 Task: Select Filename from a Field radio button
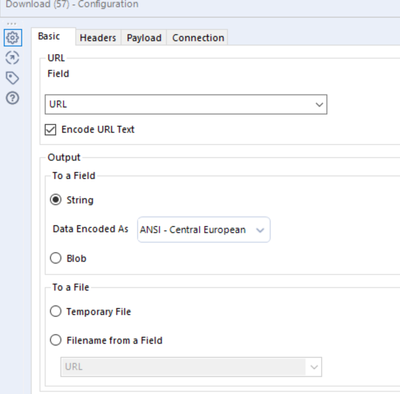pos(56,340)
